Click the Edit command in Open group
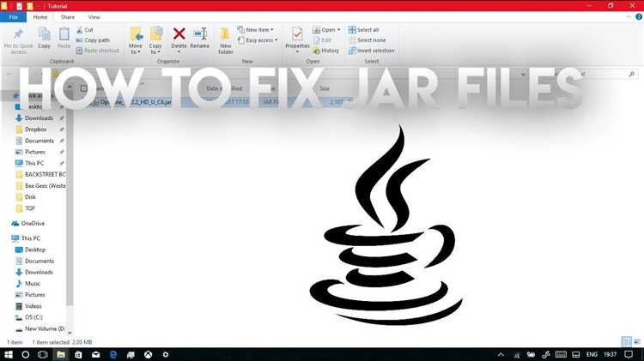 tap(322, 40)
